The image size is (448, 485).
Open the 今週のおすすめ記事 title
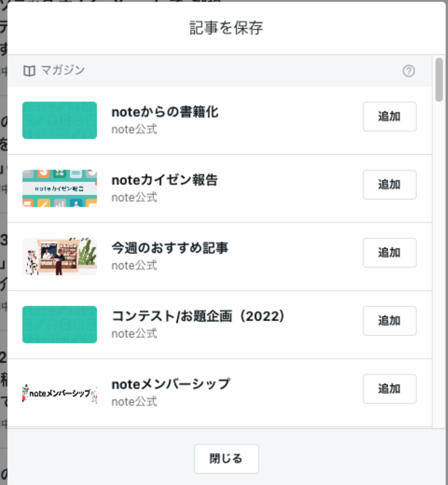[170, 248]
